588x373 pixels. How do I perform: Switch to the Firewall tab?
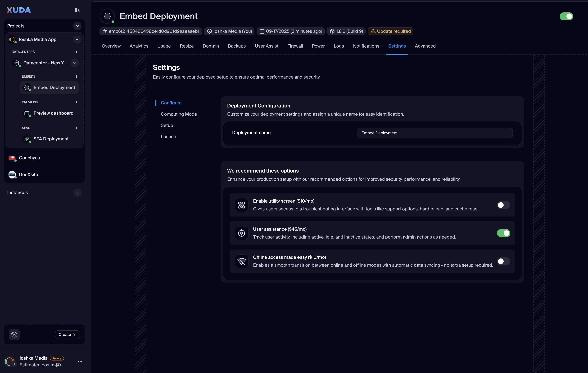pyautogui.click(x=295, y=46)
